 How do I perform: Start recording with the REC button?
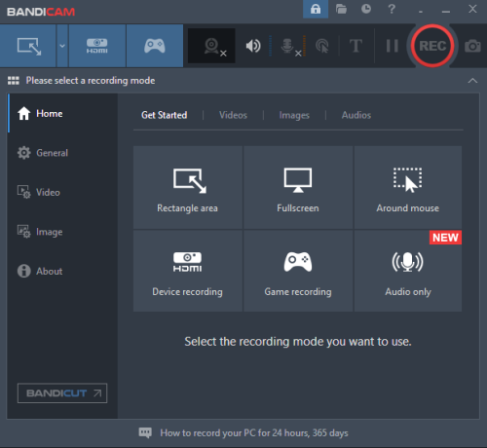tap(432, 46)
